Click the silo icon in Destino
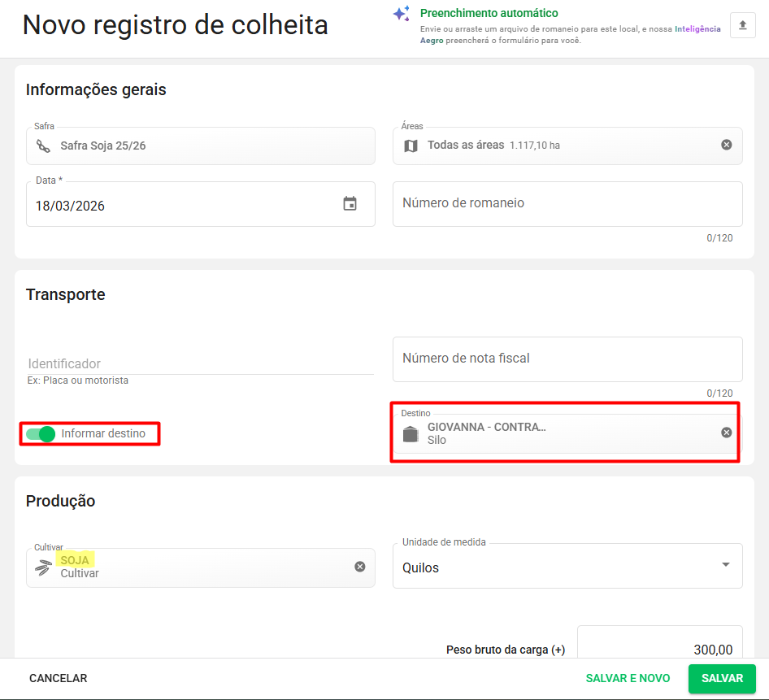This screenshot has width=769, height=700. tap(411, 434)
